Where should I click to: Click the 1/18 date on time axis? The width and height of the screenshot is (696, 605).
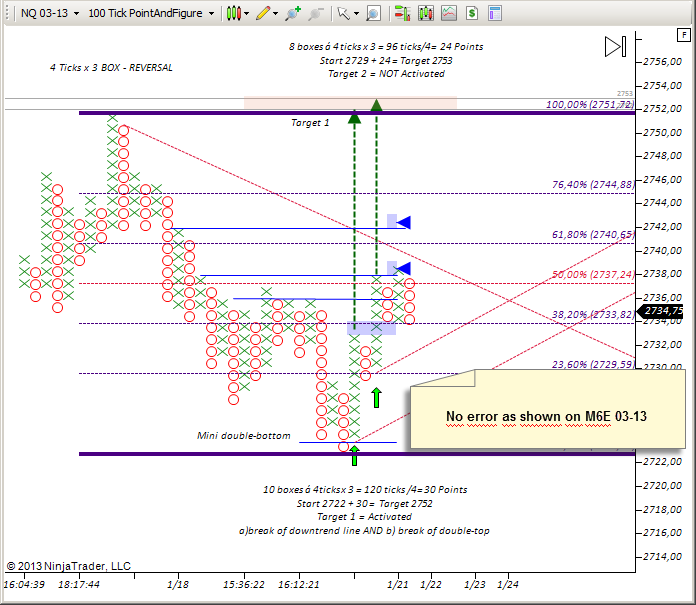click(x=178, y=585)
